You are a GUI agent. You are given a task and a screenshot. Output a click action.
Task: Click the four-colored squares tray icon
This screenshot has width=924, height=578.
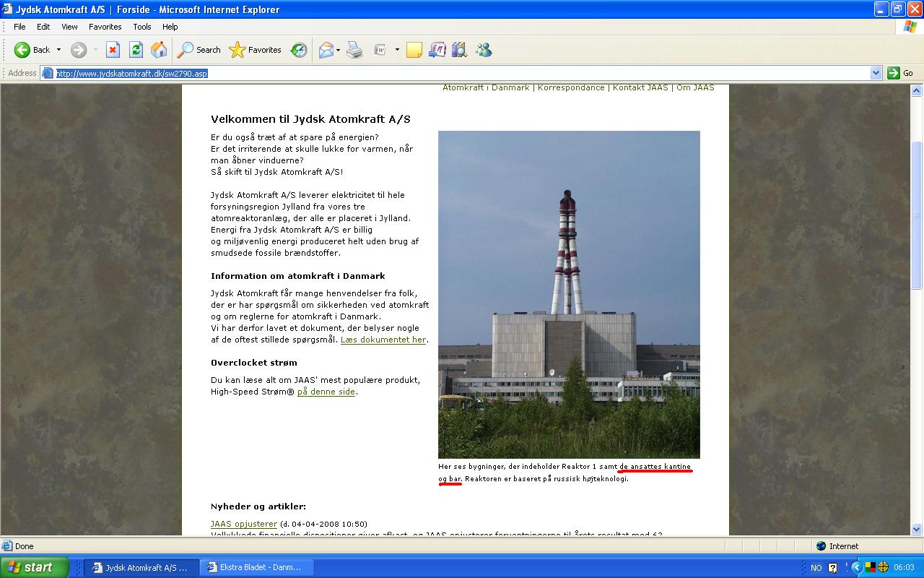coord(871,567)
